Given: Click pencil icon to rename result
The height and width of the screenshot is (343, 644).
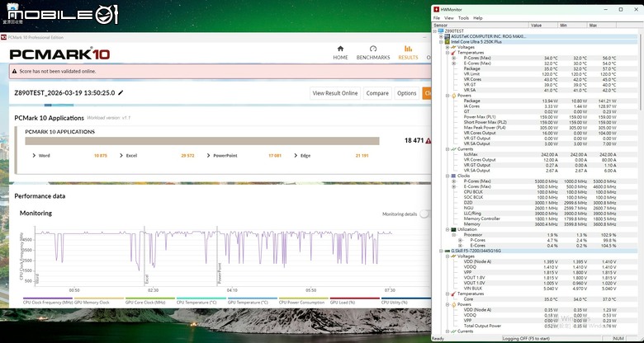Looking at the screenshot, I should point(121,92).
